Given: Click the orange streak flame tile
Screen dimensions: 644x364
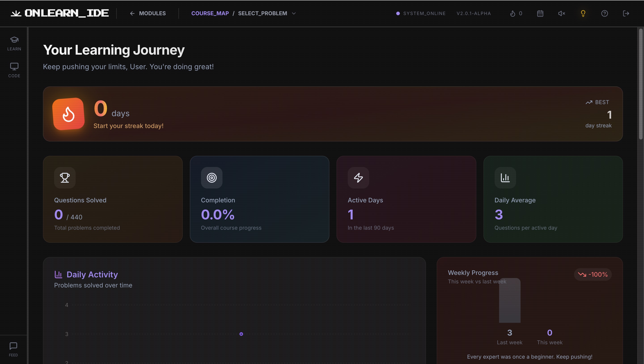Looking at the screenshot, I should [x=68, y=114].
